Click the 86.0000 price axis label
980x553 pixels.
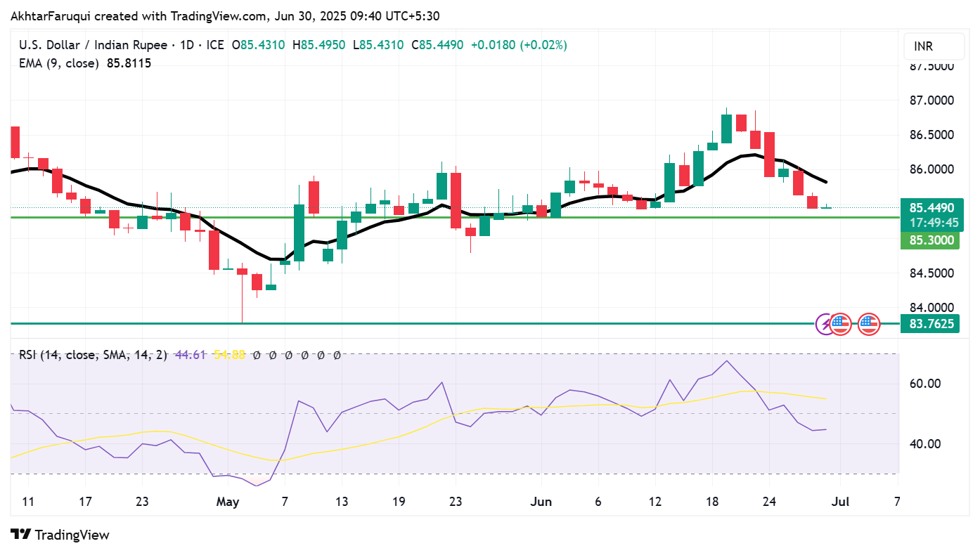coord(931,169)
